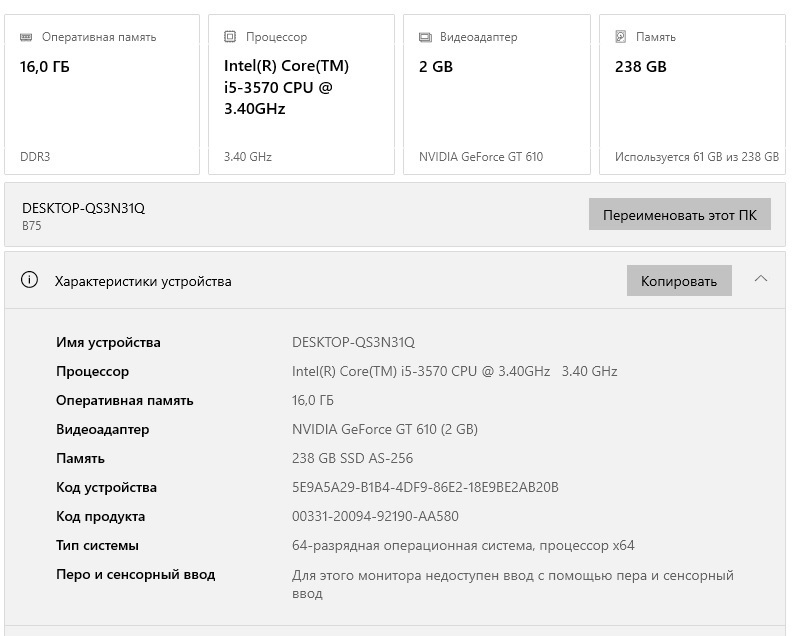The height and width of the screenshot is (636, 794).
Task: Click the Процессор row label in specs
Action: click(x=92, y=372)
